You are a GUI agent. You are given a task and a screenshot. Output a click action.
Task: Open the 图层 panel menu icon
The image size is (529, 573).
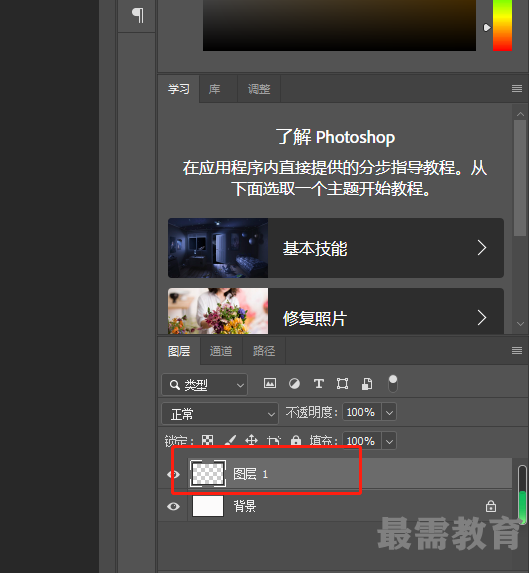pyautogui.click(x=517, y=351)
